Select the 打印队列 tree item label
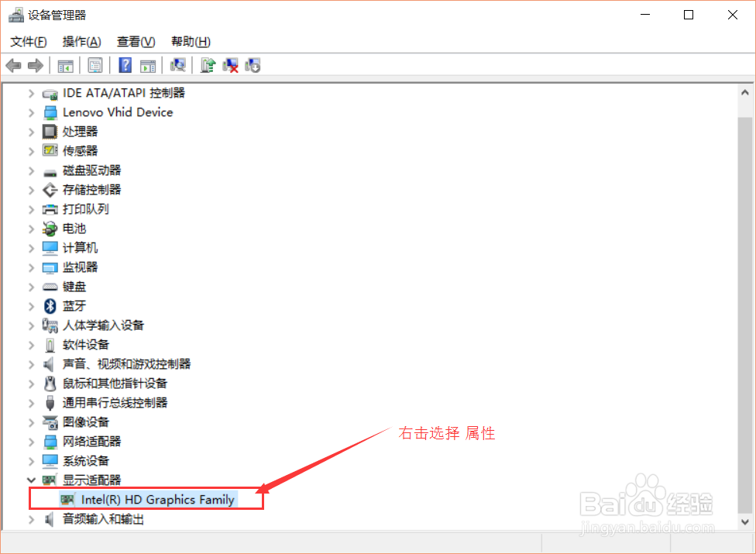 pyautogui.click(x=86, y=209)
